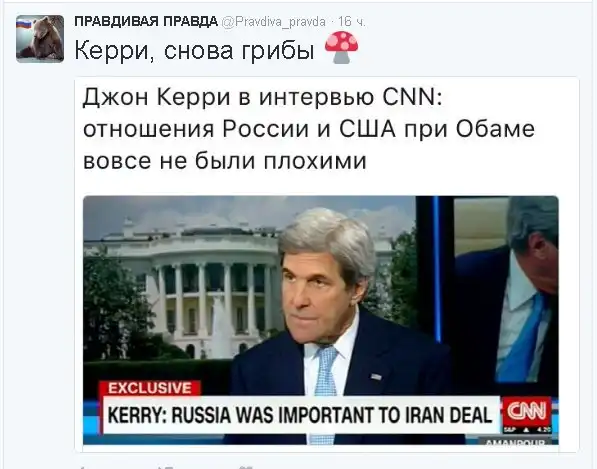
Task: Click the flag lapel pin on suit
Action: (376, 377)
